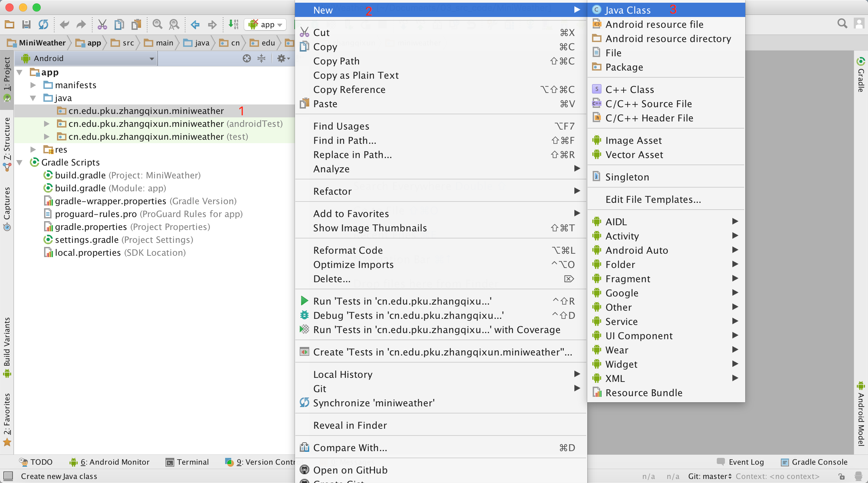
Task: Navigate Forward with right arrow icon
Action: click(x=212, y=24)
